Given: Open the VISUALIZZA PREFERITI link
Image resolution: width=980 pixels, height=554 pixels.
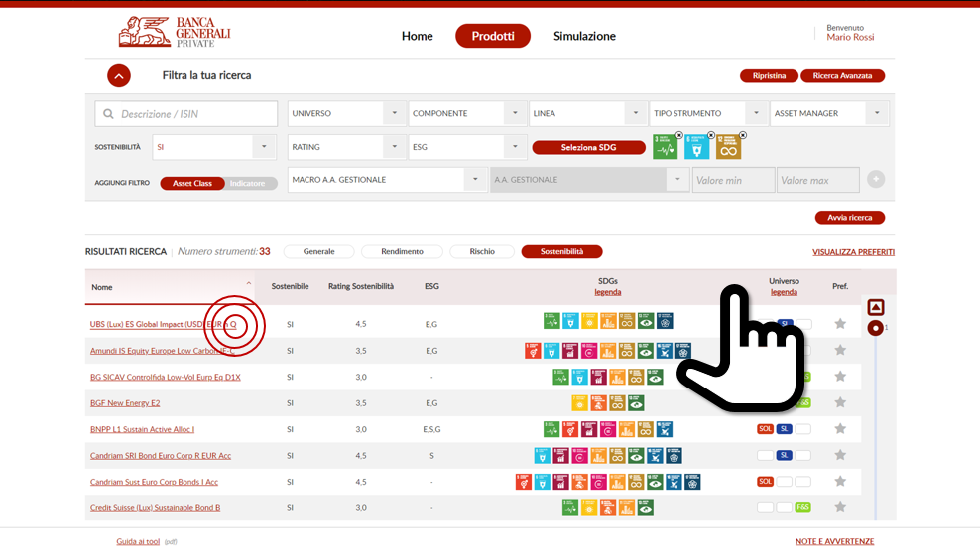Looking at the screenshot, I should tap(853, 252).
